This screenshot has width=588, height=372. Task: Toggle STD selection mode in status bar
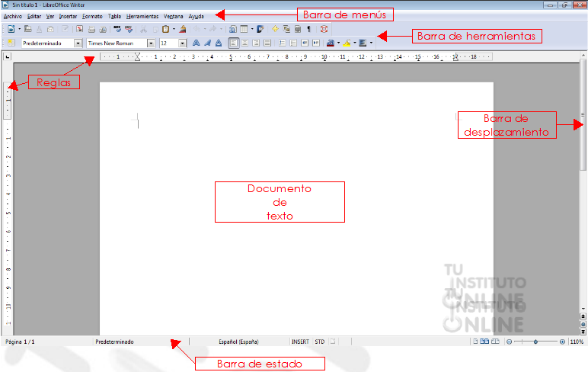(319, 342)
